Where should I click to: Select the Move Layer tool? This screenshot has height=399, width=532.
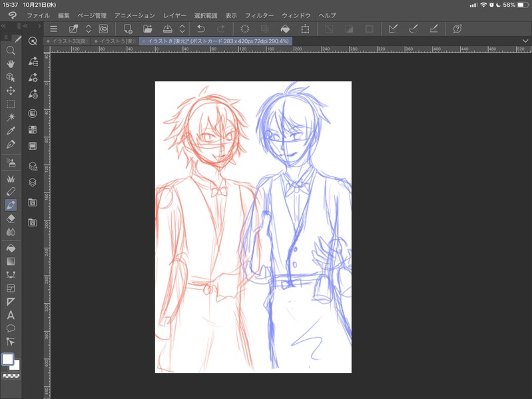click(x=11, y=91)
